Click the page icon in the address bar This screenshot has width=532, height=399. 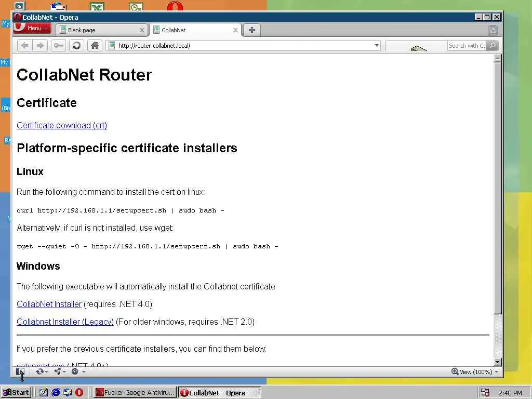112,46
